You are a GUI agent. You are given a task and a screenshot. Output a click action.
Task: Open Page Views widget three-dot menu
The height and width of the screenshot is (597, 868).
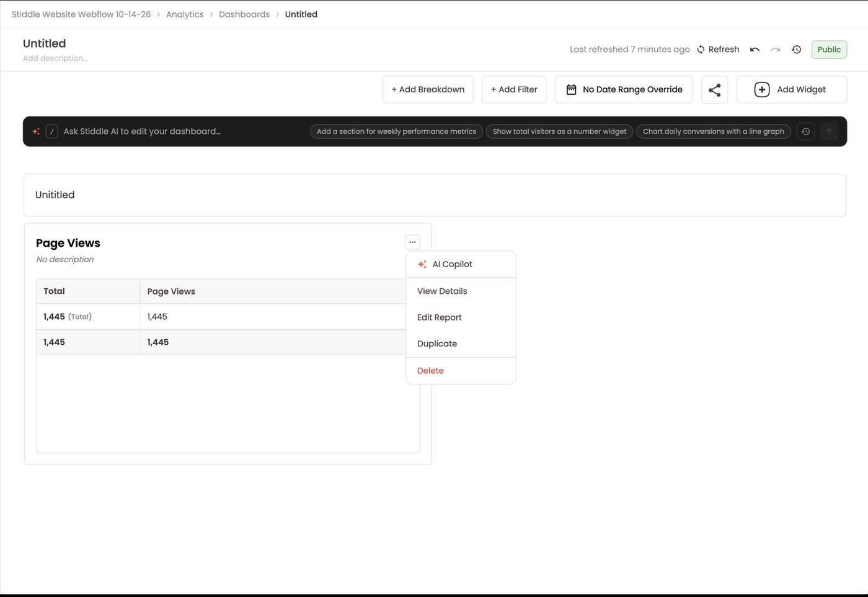pyautogui.click(x=412, y=242)
